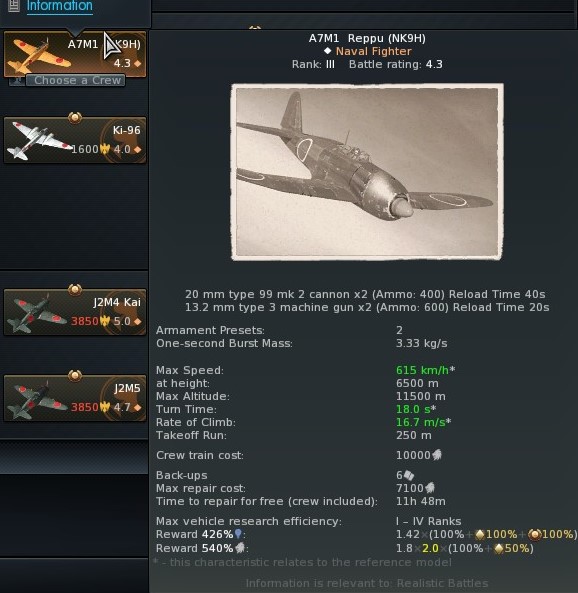This screenshot has width=578, height=593.
Task: Click the silver lion icon beside 10000
Action: [437, 455]
